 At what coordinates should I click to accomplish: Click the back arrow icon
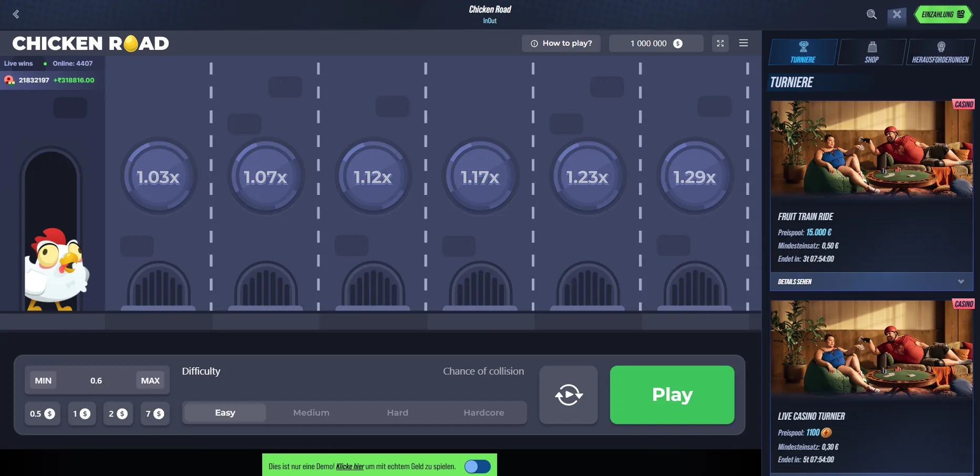click(x=16, y=14)
